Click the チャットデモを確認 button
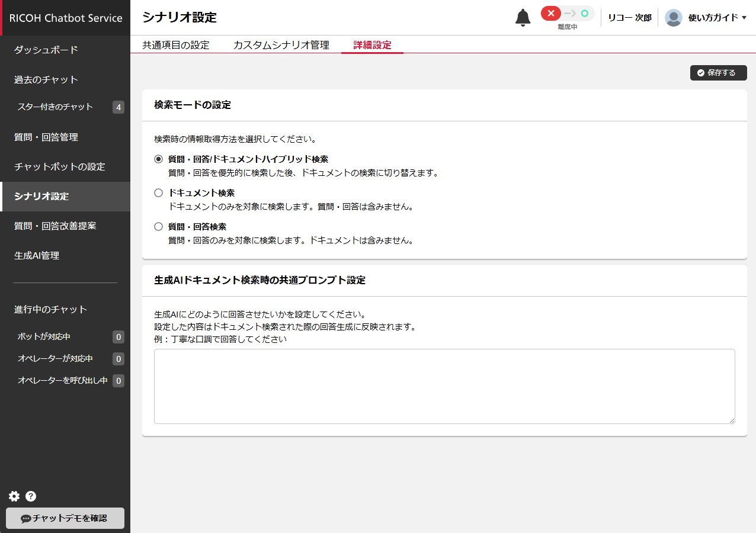 pos(65,518)
